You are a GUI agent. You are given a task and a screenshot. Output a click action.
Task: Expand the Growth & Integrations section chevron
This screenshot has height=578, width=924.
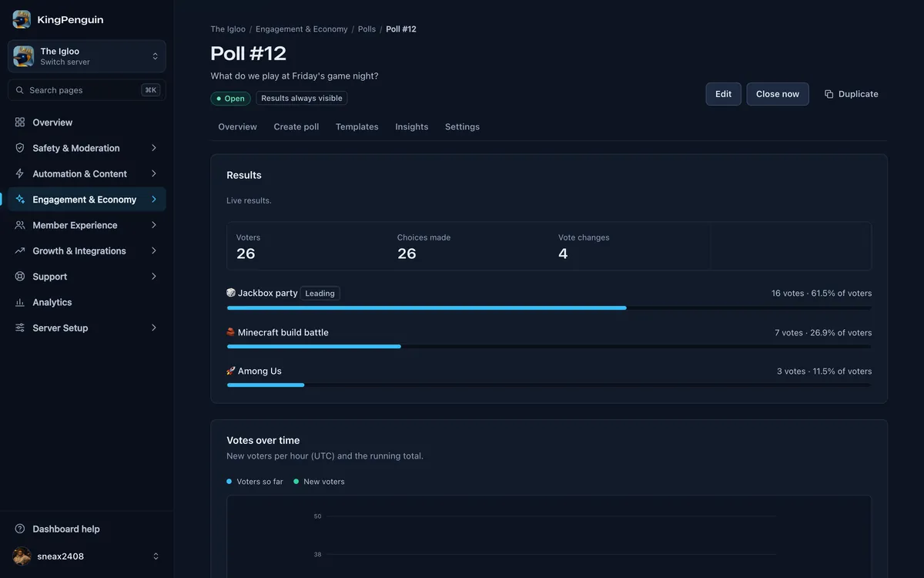click(154, 251)
